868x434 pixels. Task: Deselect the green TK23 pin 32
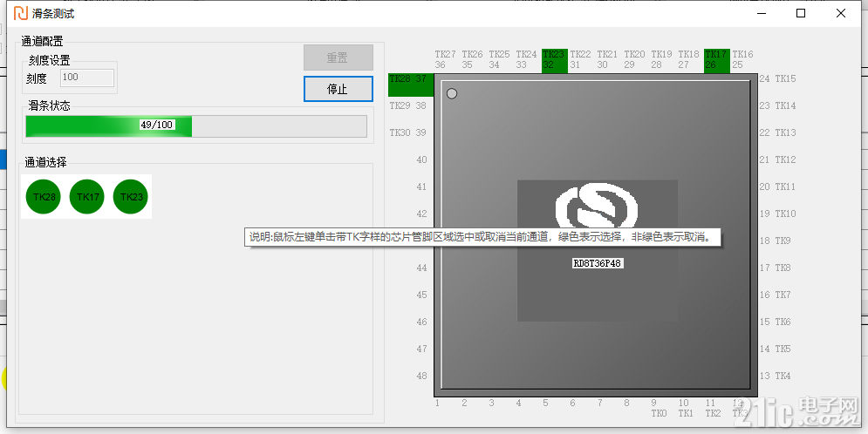coord(555,60)
